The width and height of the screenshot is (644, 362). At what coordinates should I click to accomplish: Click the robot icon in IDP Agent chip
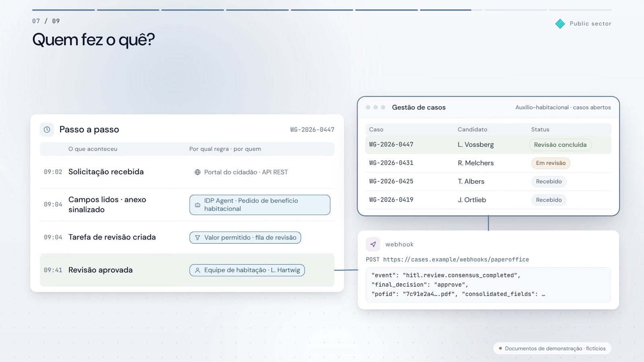tap(198, 205)
